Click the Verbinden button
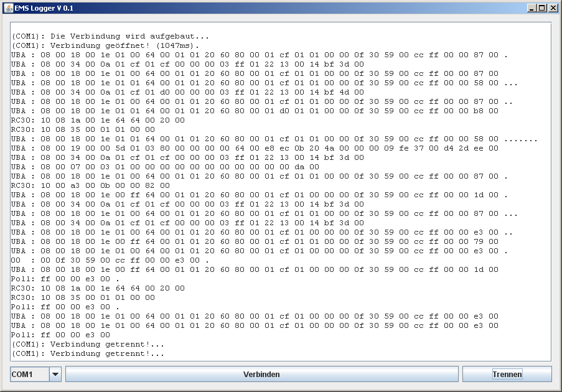Screen dimensions: 562x392 (261, 374)
